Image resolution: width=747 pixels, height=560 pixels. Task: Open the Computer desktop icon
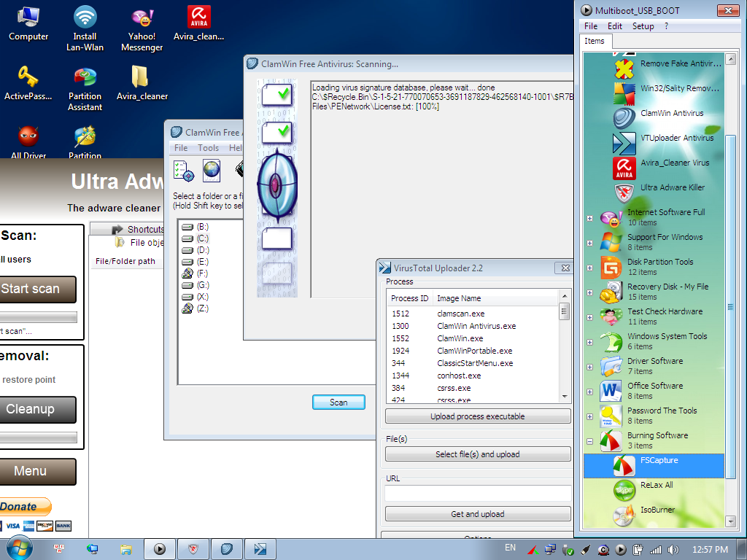(28, 24)
